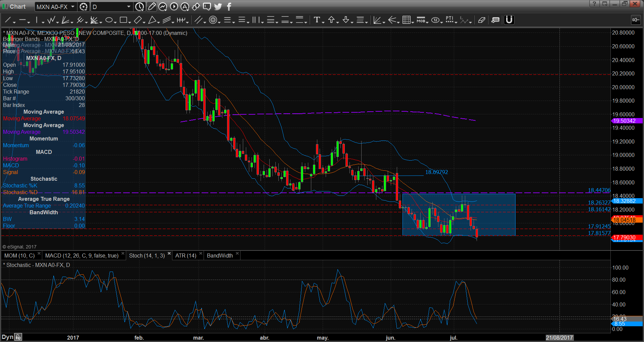Select the trend line drawing tool
The height and width of the screenshot is (342, 644).
pos(7,20)
